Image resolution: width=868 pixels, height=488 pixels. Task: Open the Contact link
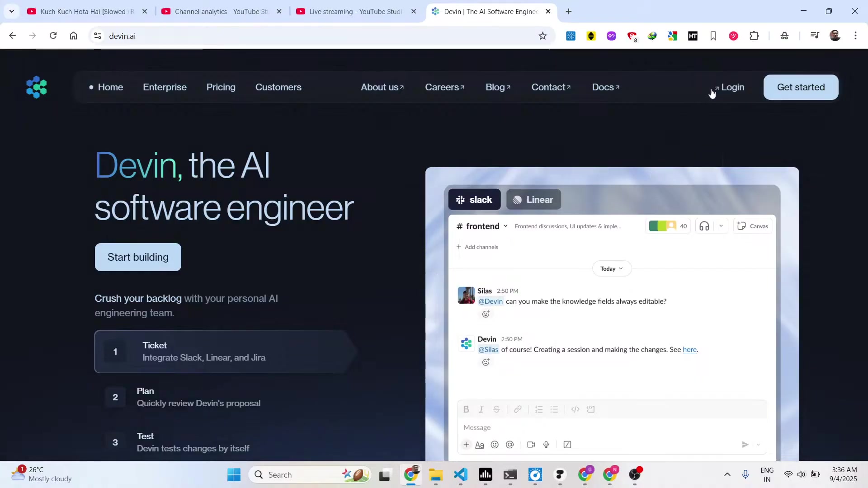[551, 87]
